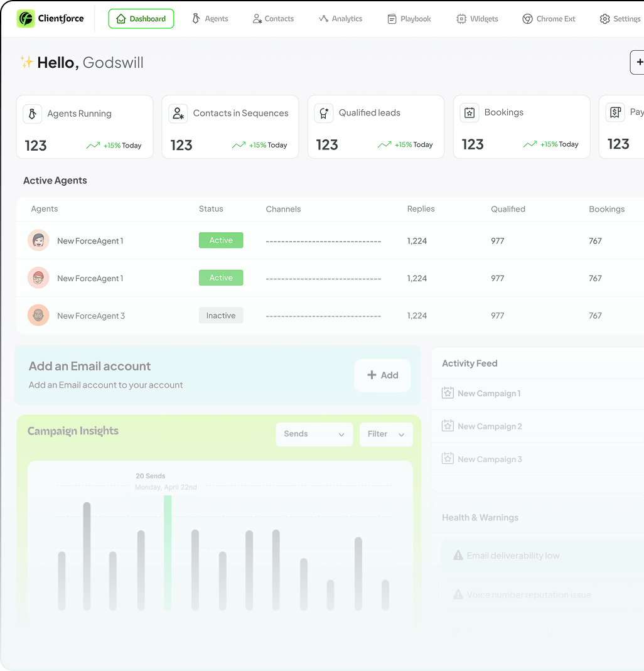Click the Qualified leads card icon
The height and width of the screenshot is (671, 644).
pos(323,114)
